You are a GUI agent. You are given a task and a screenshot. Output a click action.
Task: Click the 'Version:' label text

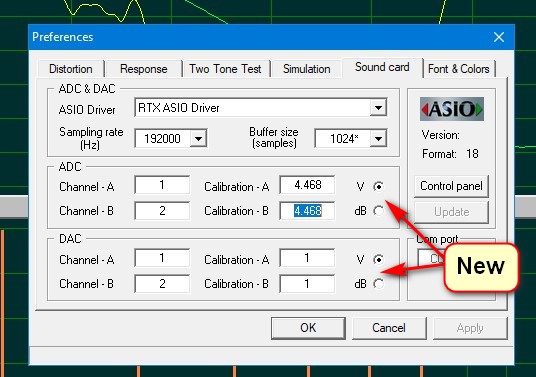pos(441,135)
